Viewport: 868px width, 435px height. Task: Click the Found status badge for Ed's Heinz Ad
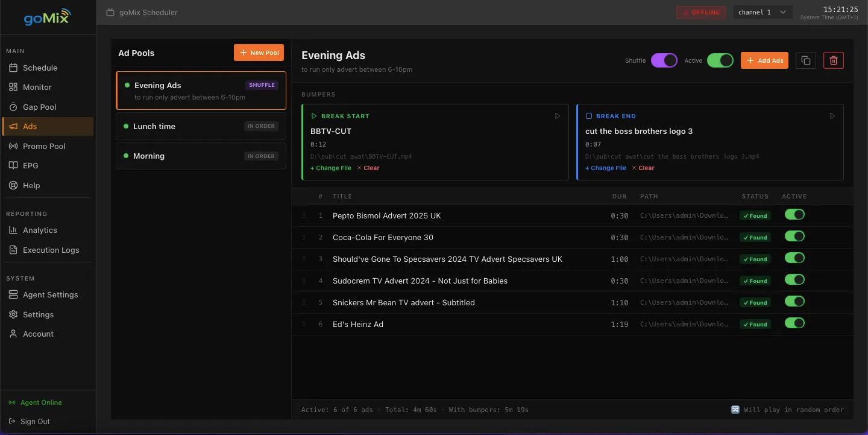click(755, 325)
